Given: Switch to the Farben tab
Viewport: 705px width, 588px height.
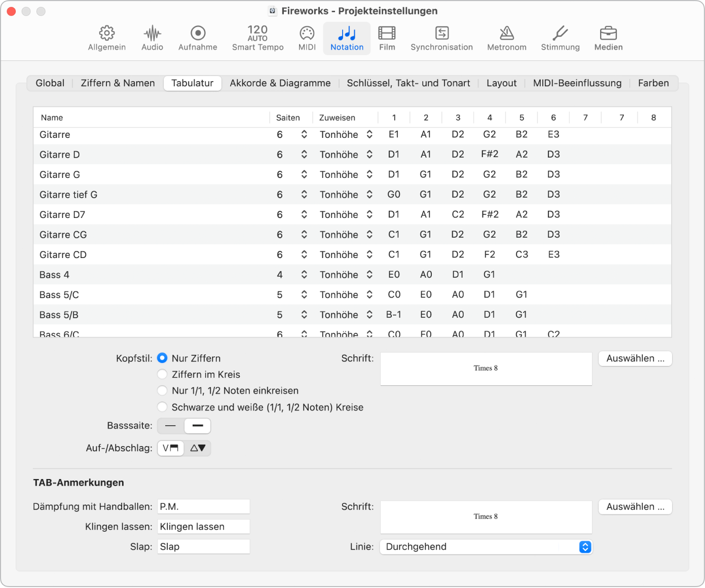Looking at the screenshot, I should 653,83.
